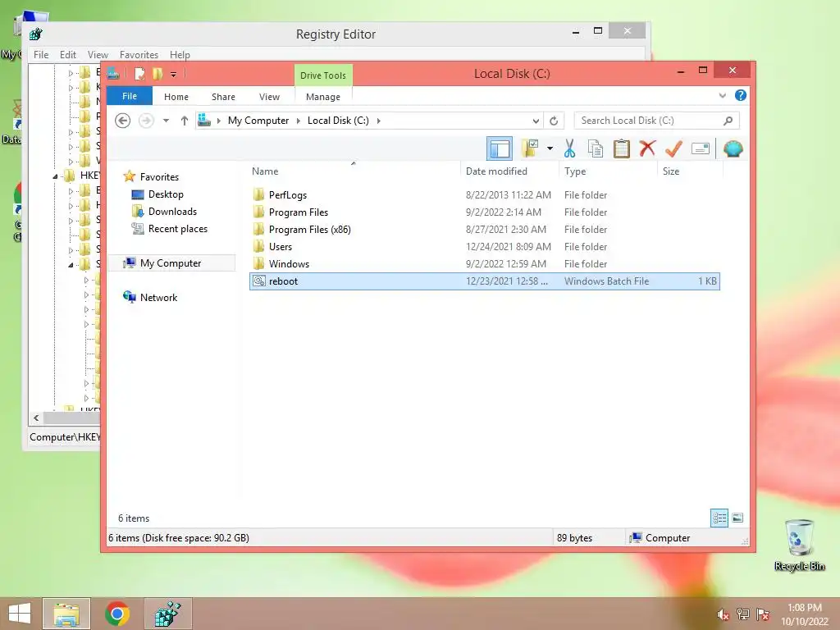This screenshot has width=840, height=630.
Task: Click the Properties icon in Quick Access Toolbar
Action: tap(139, 74)
